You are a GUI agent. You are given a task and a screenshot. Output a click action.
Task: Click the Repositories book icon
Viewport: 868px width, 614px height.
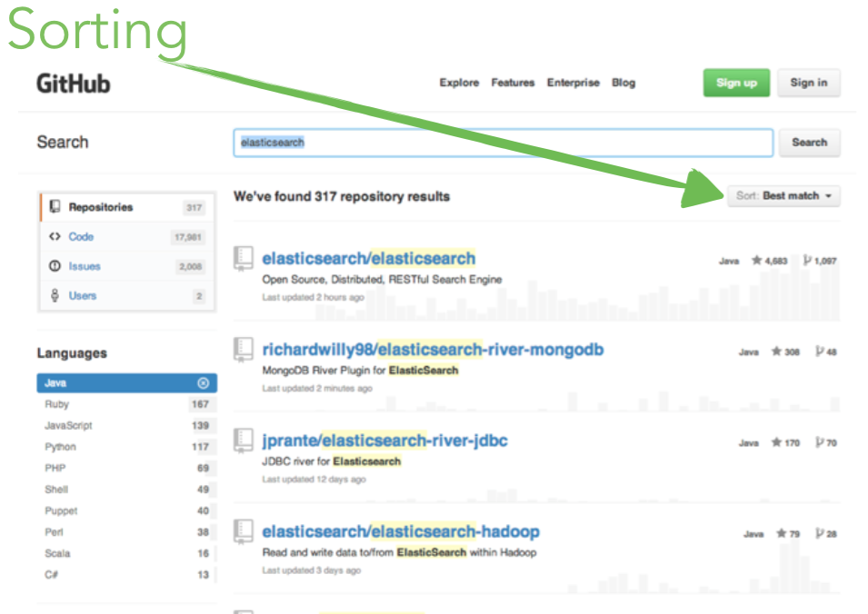tap(55, 207)
